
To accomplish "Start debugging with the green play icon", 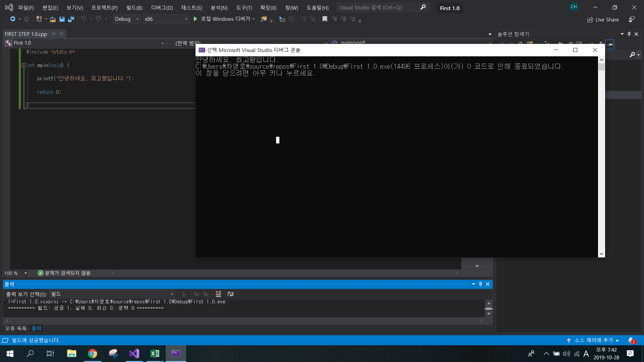I will click(196, 19).
